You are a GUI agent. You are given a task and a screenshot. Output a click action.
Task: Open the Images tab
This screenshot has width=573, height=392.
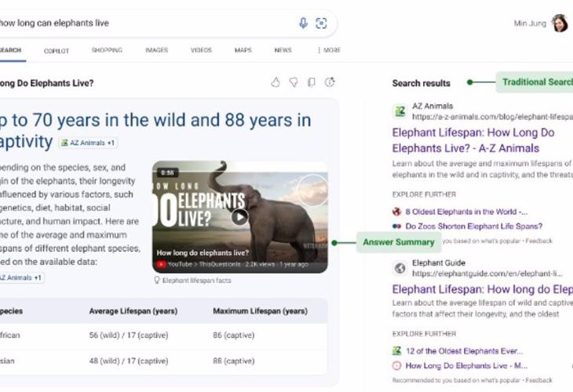point(156,50)
